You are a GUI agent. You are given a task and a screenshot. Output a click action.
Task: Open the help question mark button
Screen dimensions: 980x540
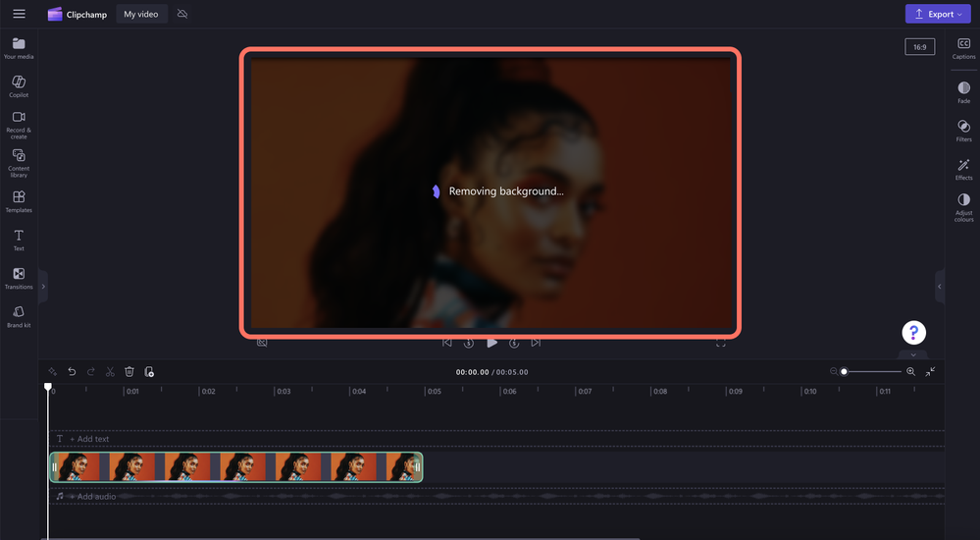[x=913, y=332]
